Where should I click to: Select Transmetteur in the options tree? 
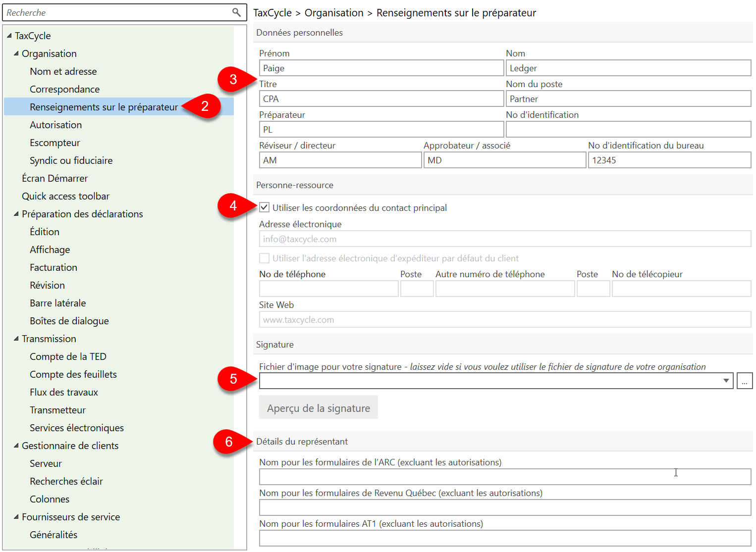tap(58, 410)
